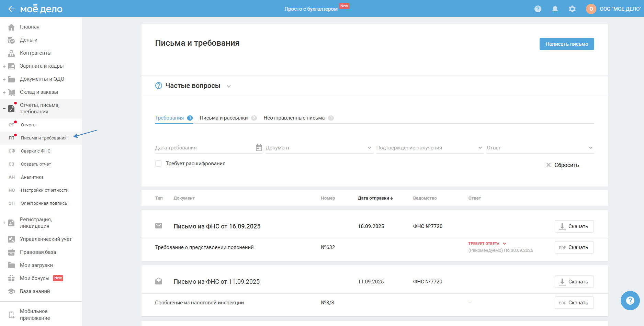Open the Ответ filter dropdown
The height and width of the screenshot is (326, 644).
(540, 148)
